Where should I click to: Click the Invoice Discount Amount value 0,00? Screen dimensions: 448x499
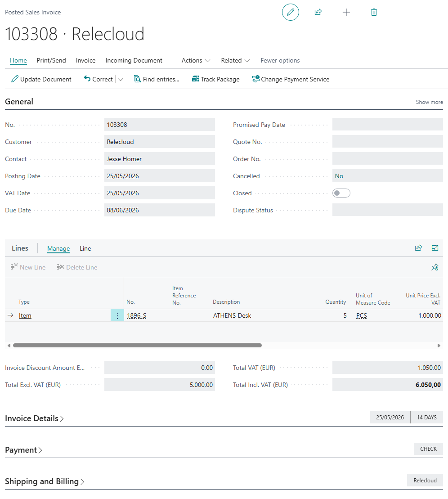coord(159,368)
